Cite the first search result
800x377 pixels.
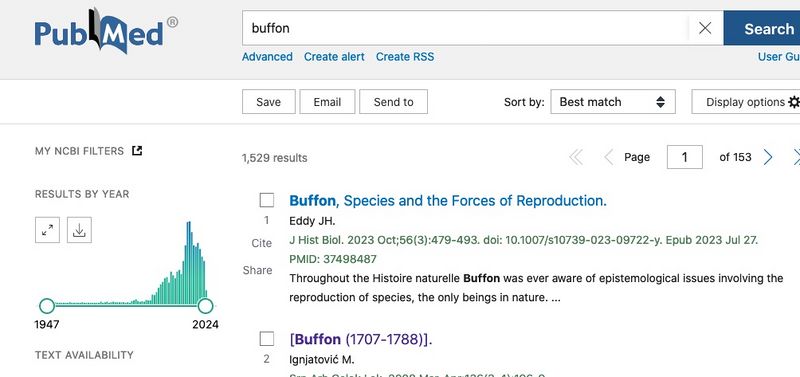(x=261, y=243)
